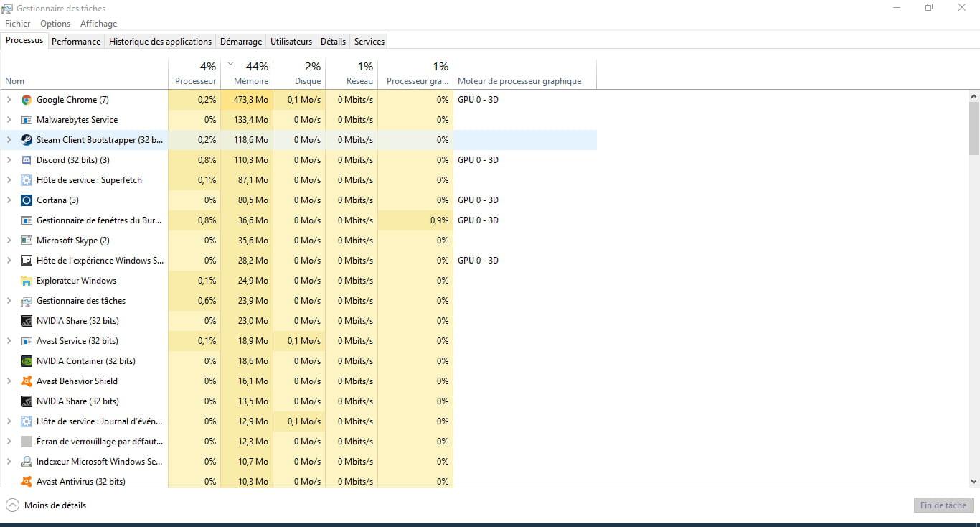This screenshot has height=527, width=980.
Task: Open the Fichier menu
Action: pos(18,24)
